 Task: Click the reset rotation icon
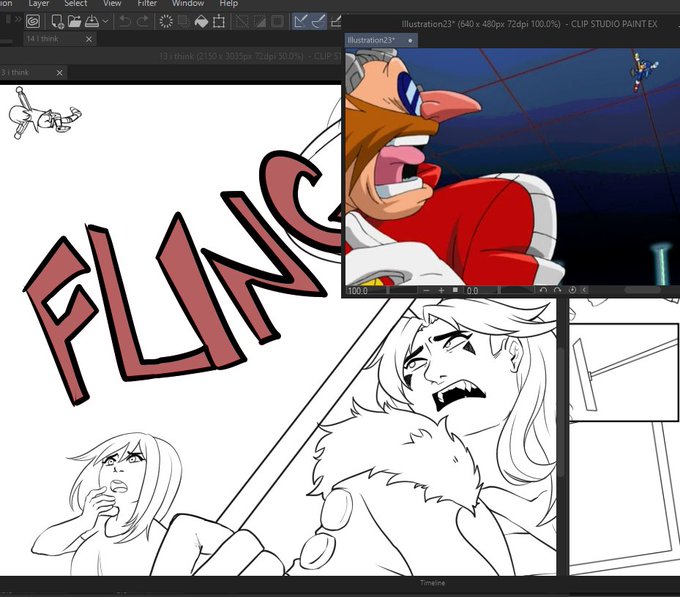pyautogui.click(x=572, y=290)
